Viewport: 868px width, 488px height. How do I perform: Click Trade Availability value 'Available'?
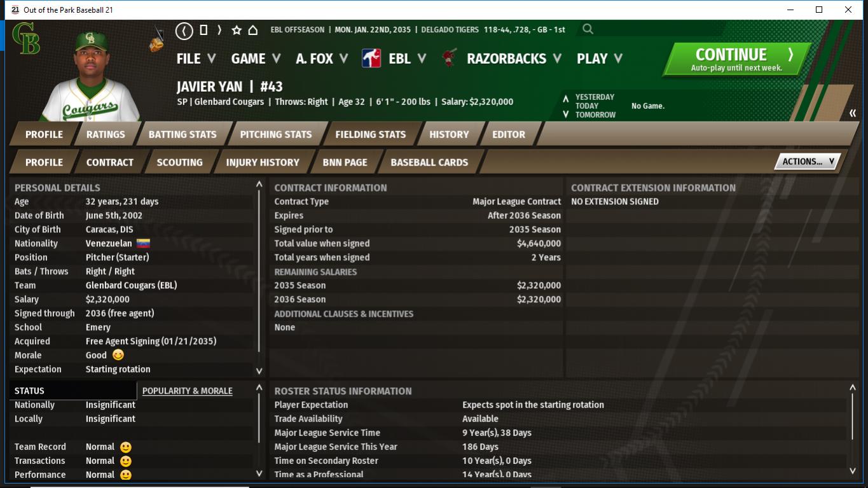click(480, 419)
